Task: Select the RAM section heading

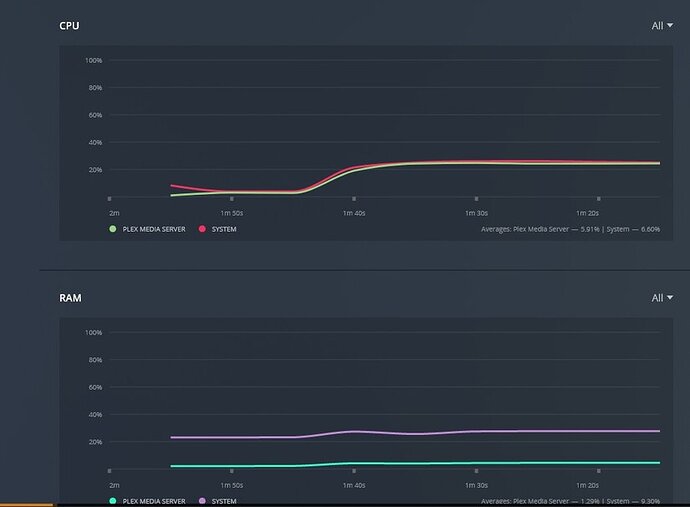Action: point(70,298)
